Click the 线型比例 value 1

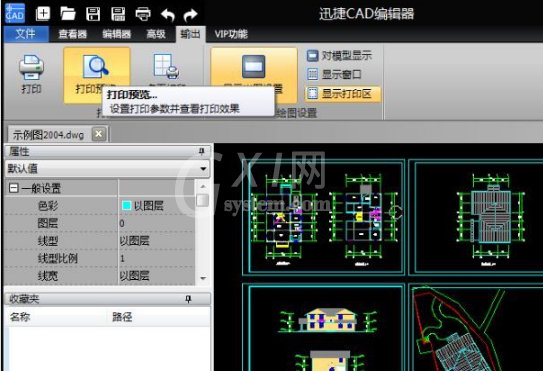coord(122,258)
